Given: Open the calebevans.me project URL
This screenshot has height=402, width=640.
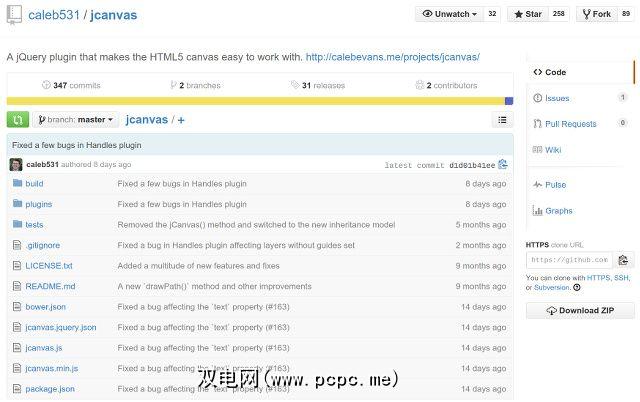Looking at the screenshot, I should pos(393,57).
